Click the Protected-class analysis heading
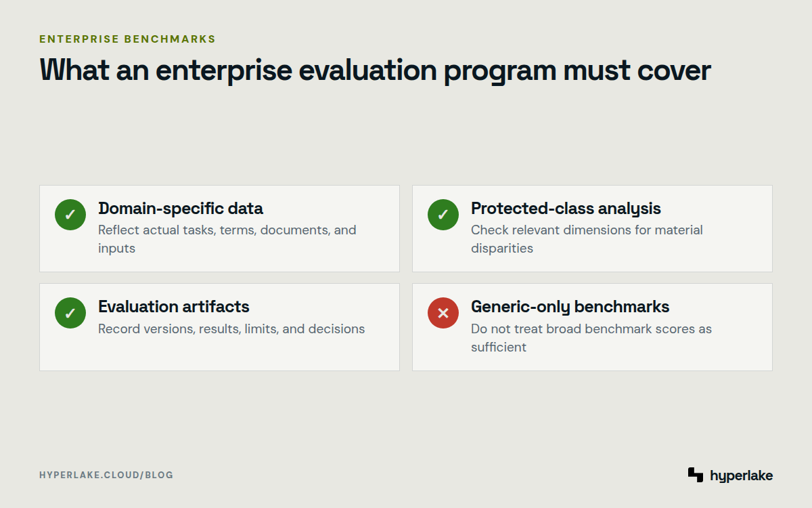 click(566, 208)
